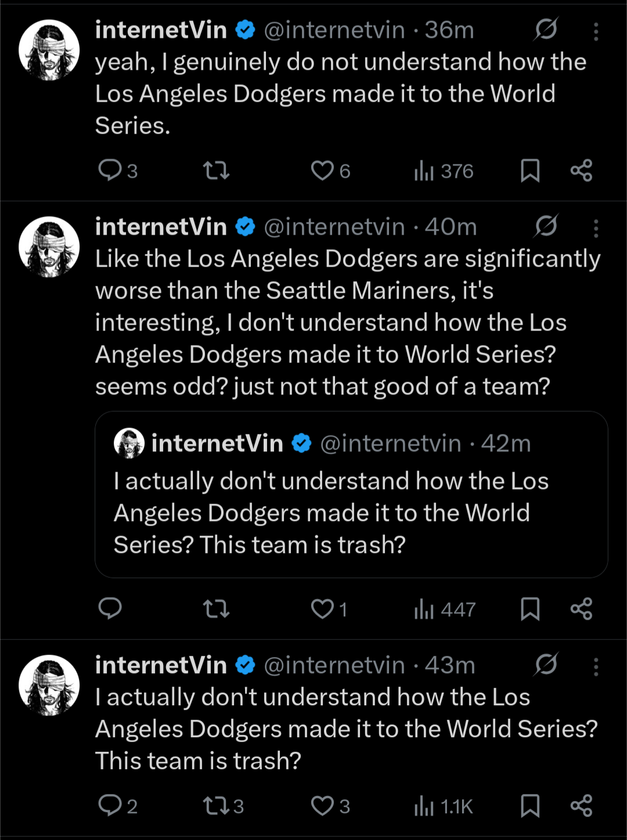View the 1.1K views analytics
The width and height of the screenshot is (627, 840).
[x=444, y=807]
